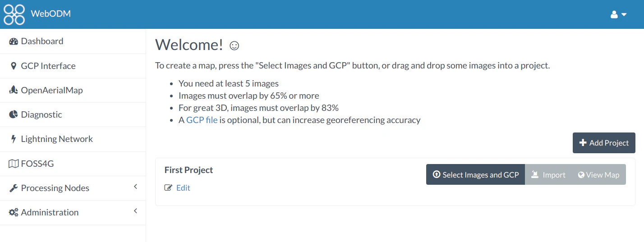
Task: Click the Processing Nodes wrench icon
Action: [x=14, y=188]
